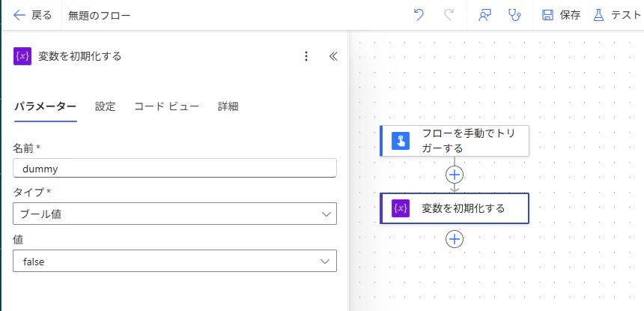The width and height of the screenshot is (644, 311).
Task: Click the blue manual trigger touch icon
Action: pos(401,141)
